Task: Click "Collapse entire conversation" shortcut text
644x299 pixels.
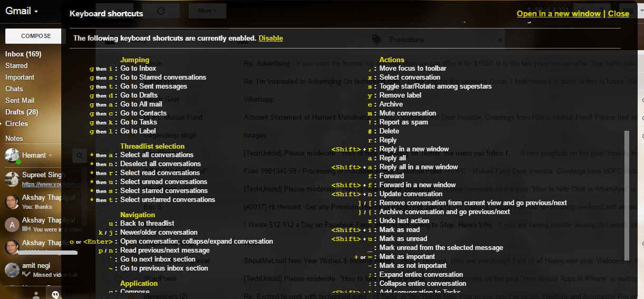Action: (423, 283)
